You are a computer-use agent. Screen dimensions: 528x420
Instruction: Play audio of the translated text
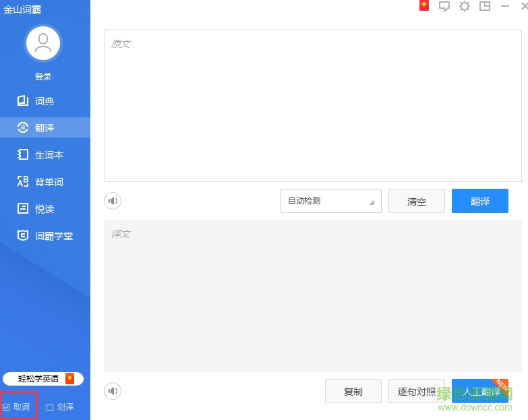pos(113,391)
